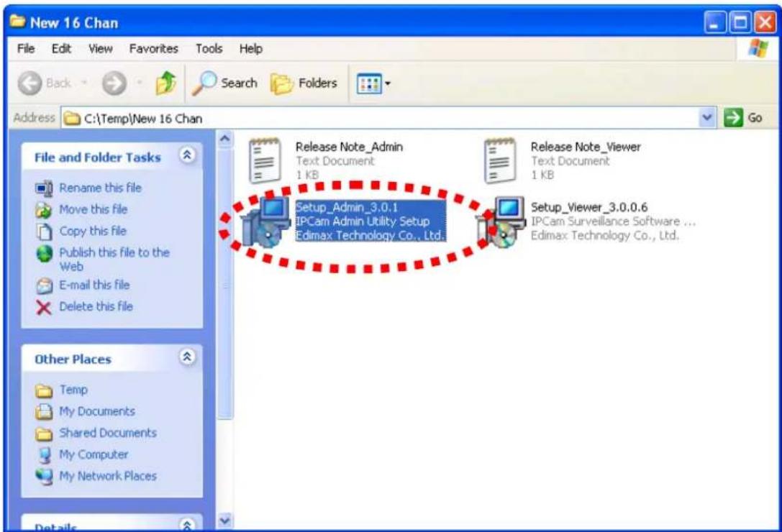Click the red Delete X icon
This screenshot has width=782, height=532.
[44, 308]
